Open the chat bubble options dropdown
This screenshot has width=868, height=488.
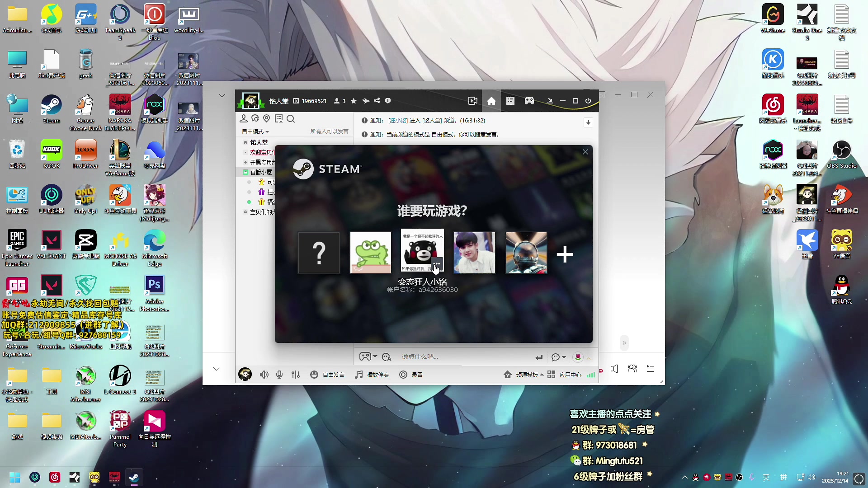point(559,357)
